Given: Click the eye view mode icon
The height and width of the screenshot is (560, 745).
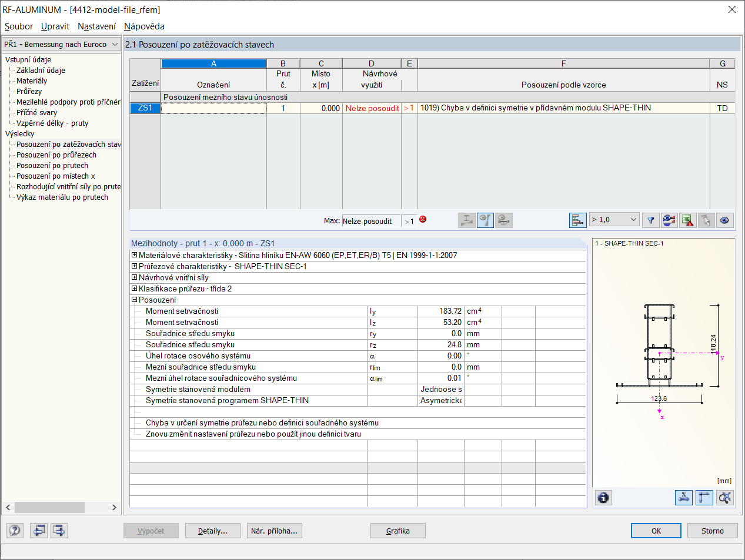Looking at the screenshot, I should pyautogui.click(x=724, y=220).
